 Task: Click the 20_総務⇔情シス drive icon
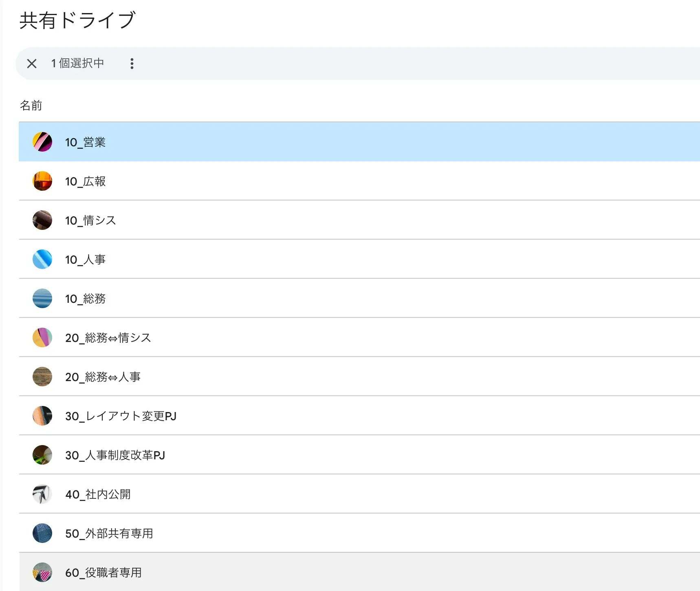(42, 337)
